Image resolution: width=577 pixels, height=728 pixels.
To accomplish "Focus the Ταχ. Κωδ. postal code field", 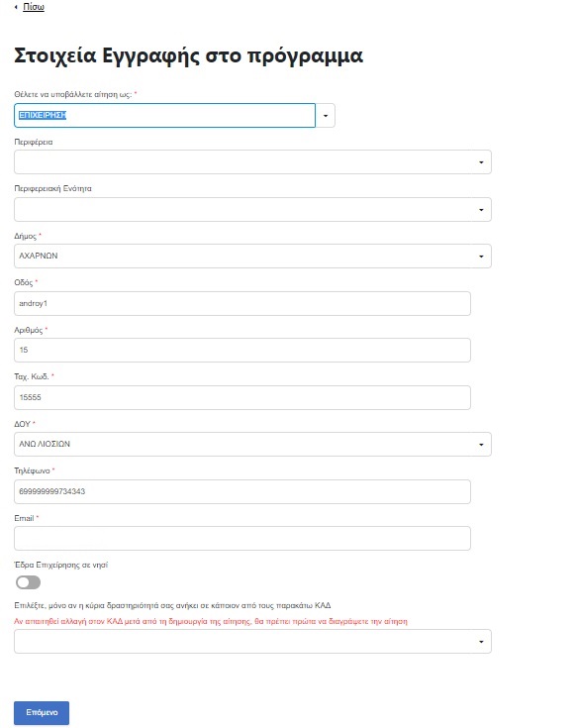I will pyautogui.click(x=242, y=397).
